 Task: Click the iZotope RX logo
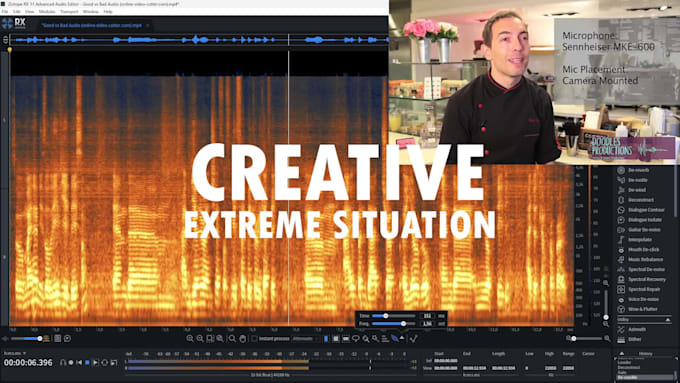click(13, 23)
